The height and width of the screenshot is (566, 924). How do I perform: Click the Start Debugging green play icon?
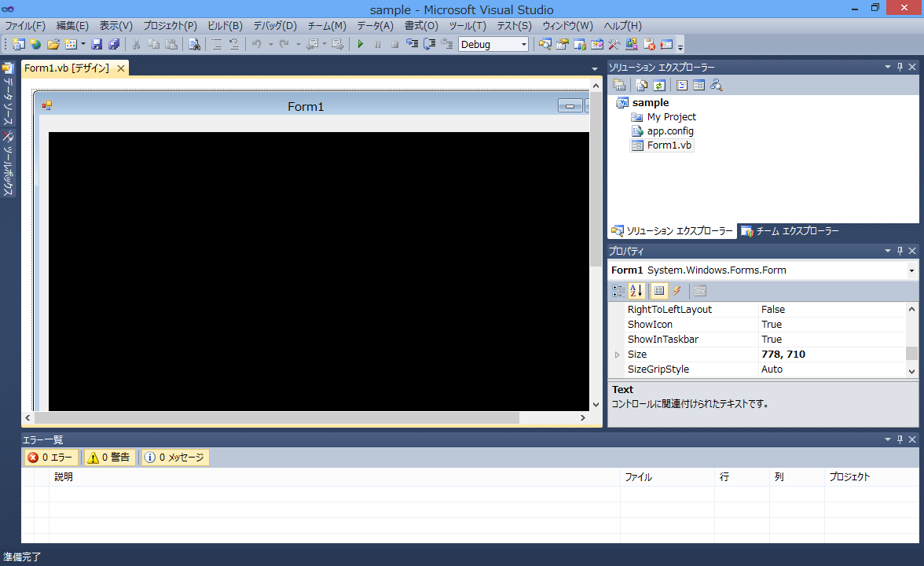(x=360, y=45)
